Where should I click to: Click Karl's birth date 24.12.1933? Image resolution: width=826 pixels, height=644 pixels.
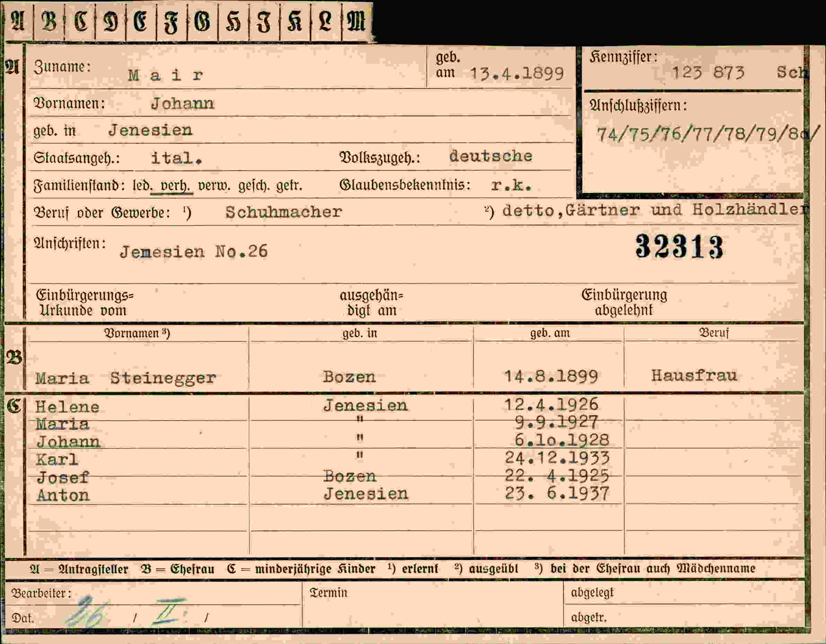point(557,458)
